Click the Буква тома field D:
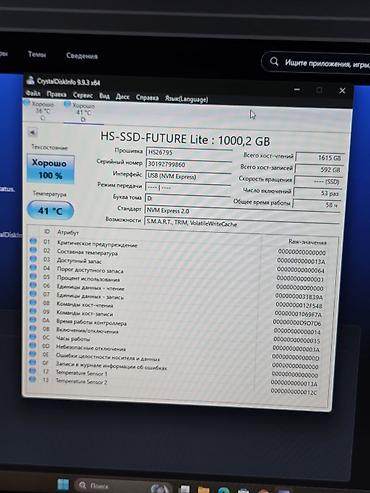 point(188,199)
